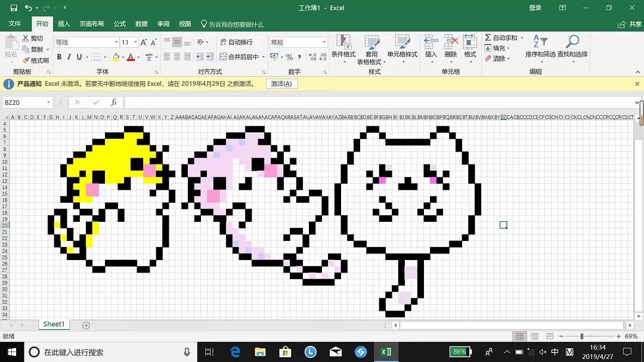Screen dimensions: 644x362
Task: Click the Save icon in quick access toolbar
Action: [x=14, y=7]
